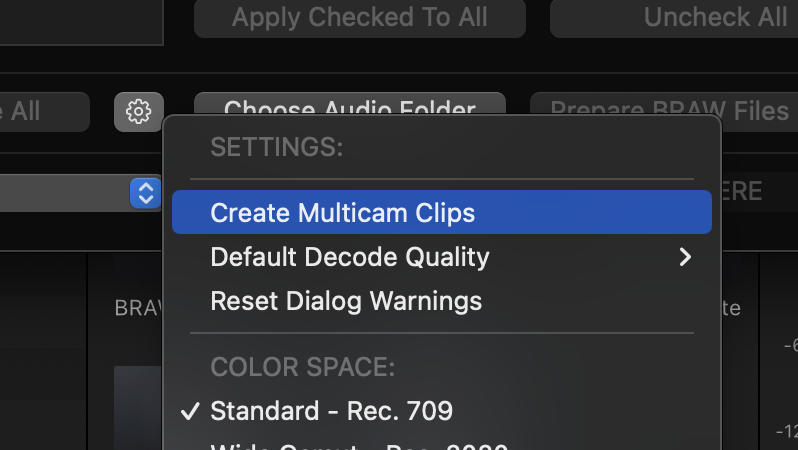Screen dimensions: 798x450
Task: Open the blue popup arrows control
Action: point(146,193)
